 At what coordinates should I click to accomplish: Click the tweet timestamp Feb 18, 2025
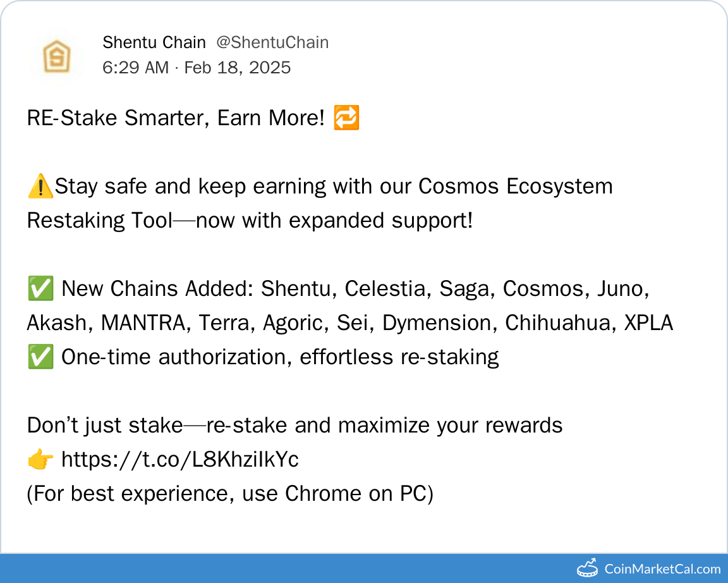click(x=197, y=68)
